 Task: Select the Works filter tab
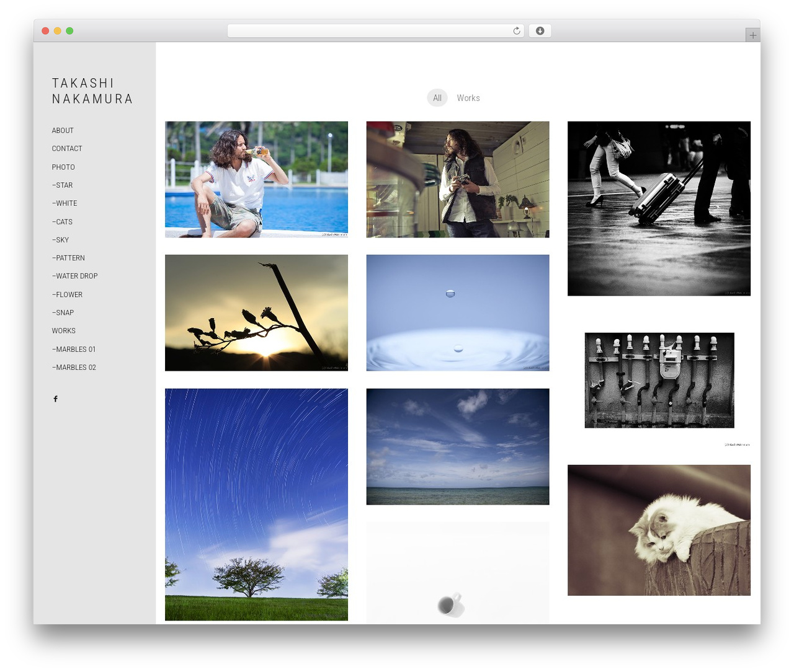tap(468, 98)
